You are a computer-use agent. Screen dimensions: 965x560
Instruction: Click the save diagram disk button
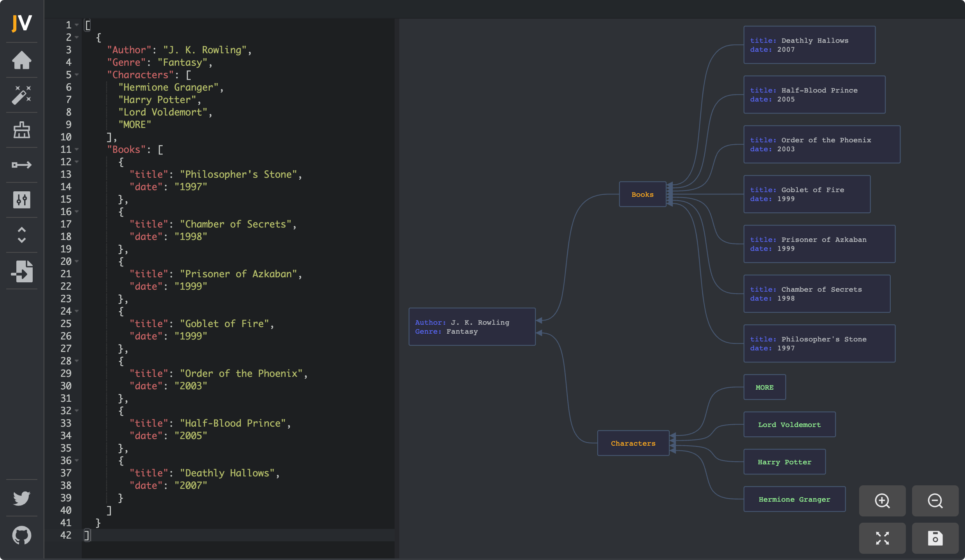[935, 538]
